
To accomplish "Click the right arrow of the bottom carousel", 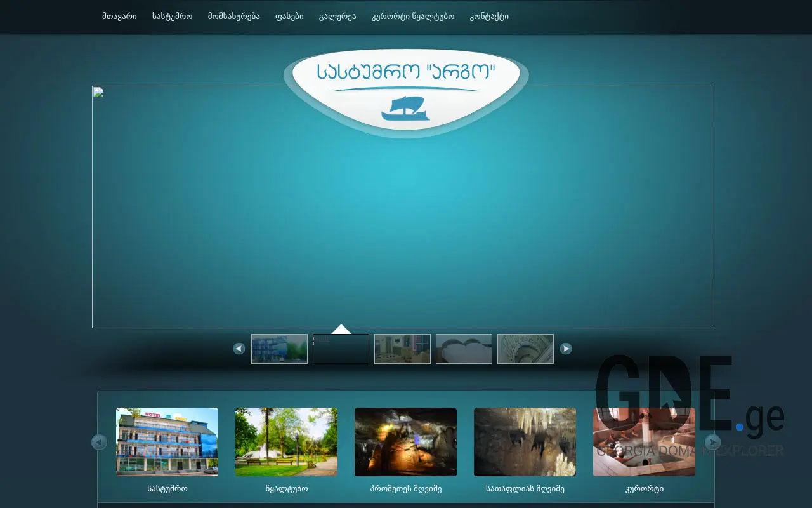I will [x=713, y=442].
